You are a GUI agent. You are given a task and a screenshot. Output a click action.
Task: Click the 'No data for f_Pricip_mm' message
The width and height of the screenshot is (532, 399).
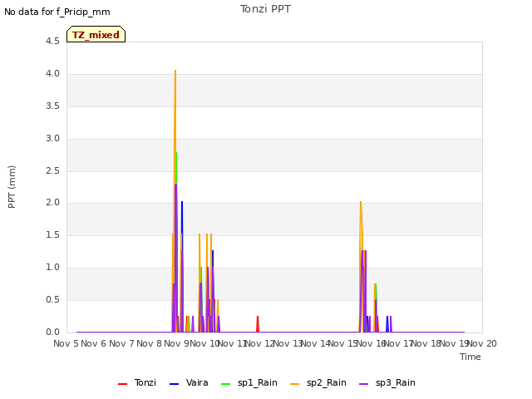57,12
